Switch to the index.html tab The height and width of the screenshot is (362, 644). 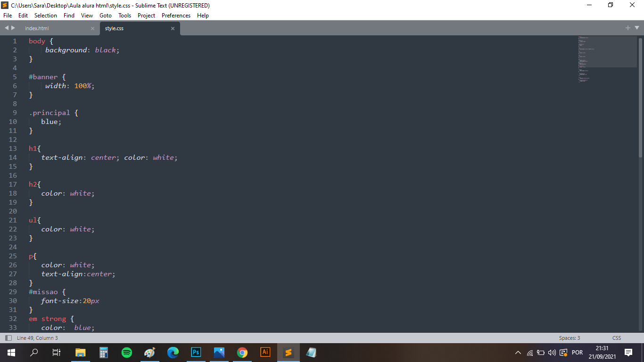coord(37,28)
